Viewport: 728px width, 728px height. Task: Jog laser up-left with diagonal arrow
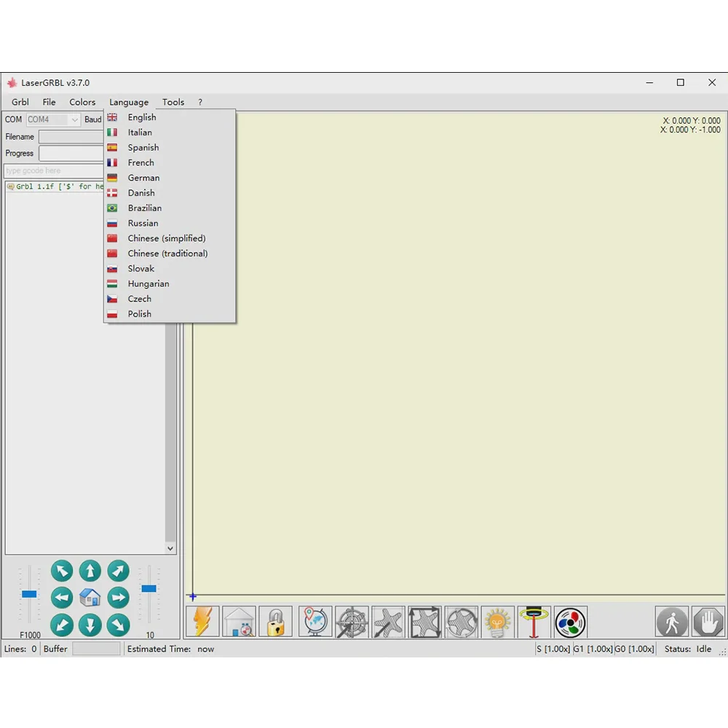point(62,571)
